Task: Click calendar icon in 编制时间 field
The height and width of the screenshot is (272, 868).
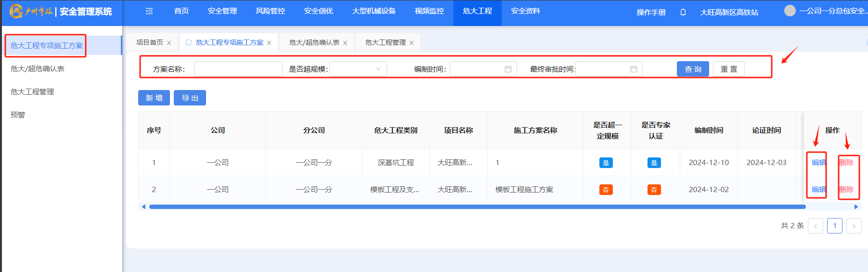Action: (508, 69)
